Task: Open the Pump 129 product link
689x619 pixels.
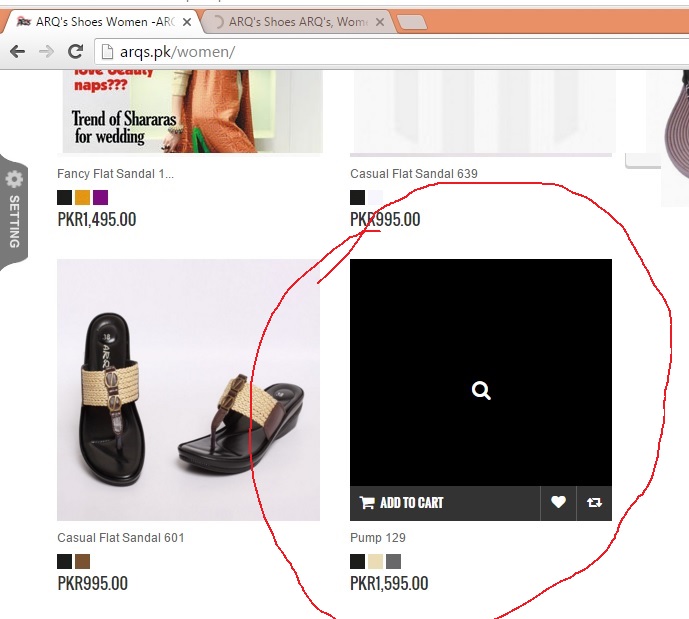Action: (378, 538)
